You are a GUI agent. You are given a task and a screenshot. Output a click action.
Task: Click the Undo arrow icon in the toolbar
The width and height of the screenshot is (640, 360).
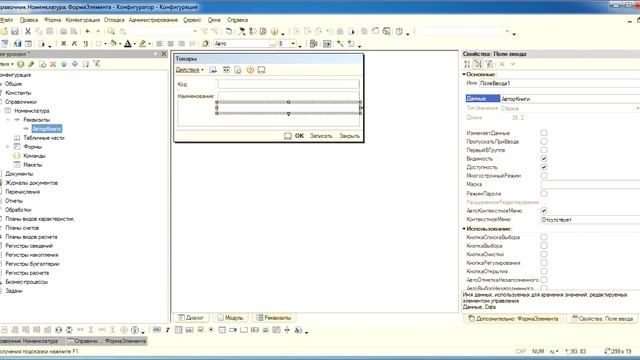click(x=87, y=31)
